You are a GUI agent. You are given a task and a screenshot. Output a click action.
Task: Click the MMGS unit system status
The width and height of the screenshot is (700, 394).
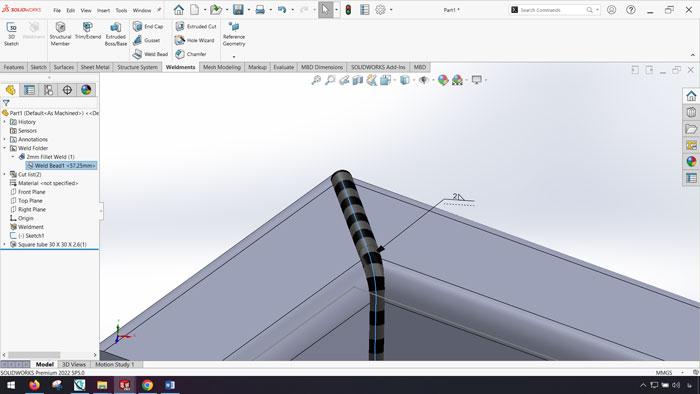pyautogui.click(x=664, y=373)
